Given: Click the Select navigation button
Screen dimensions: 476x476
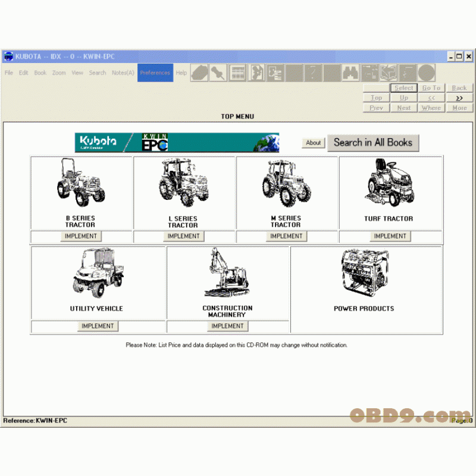Looking at the screenshot, I should [x=404, y=88].
